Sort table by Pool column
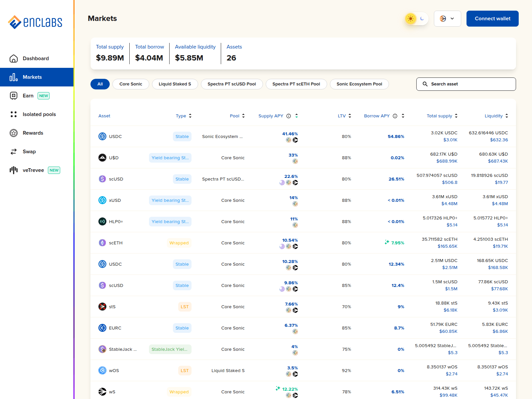The image size is (532, 399). point(237,116)
